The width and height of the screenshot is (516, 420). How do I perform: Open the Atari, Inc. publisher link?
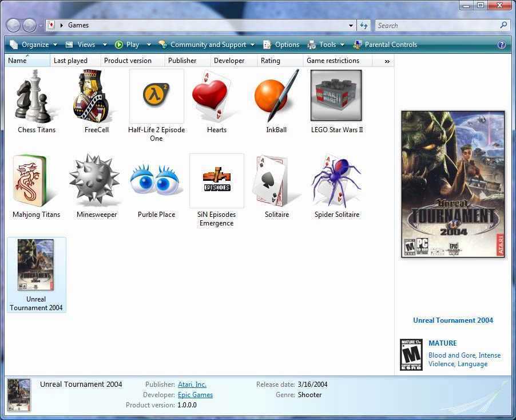click(x=192, y=385)
